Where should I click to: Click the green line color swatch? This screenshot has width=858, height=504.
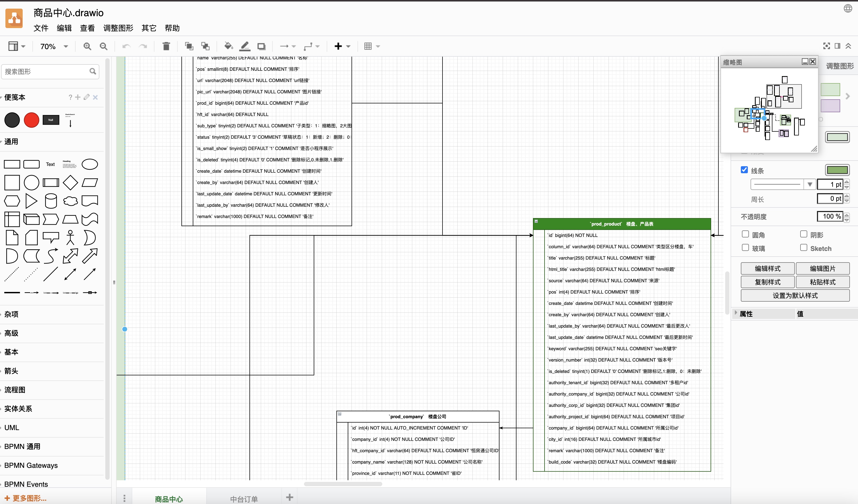[837, 170]
